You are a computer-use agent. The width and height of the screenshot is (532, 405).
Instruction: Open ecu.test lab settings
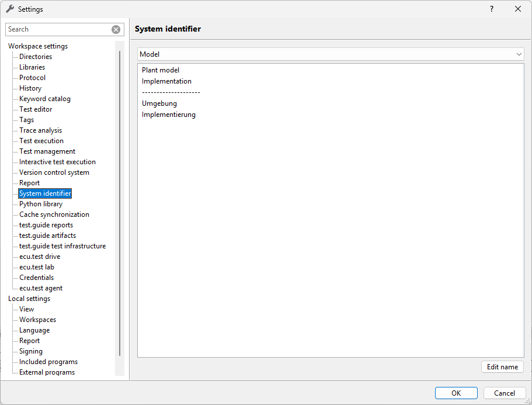point(37,267)
